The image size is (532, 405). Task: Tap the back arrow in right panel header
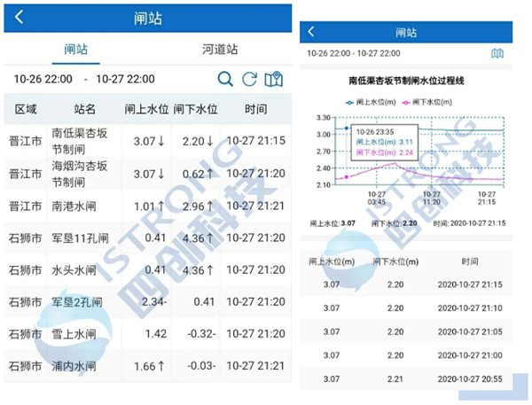point(310,33)
